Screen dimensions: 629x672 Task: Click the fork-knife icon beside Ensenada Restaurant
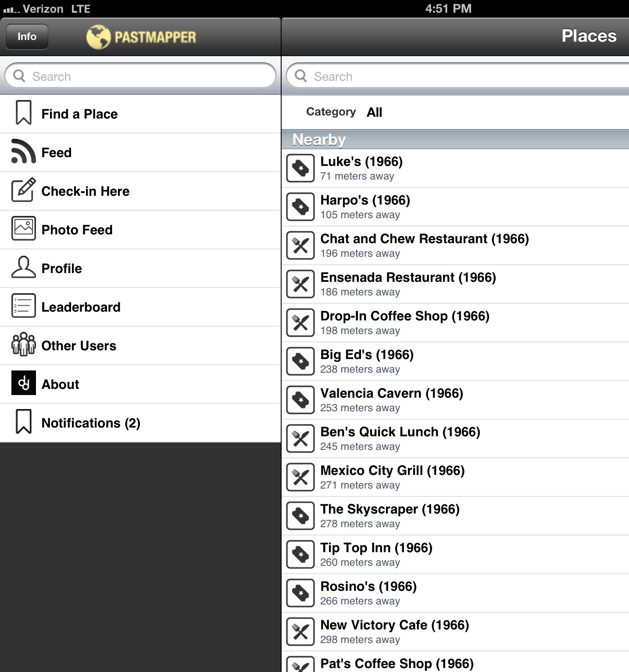coord(300,284)
